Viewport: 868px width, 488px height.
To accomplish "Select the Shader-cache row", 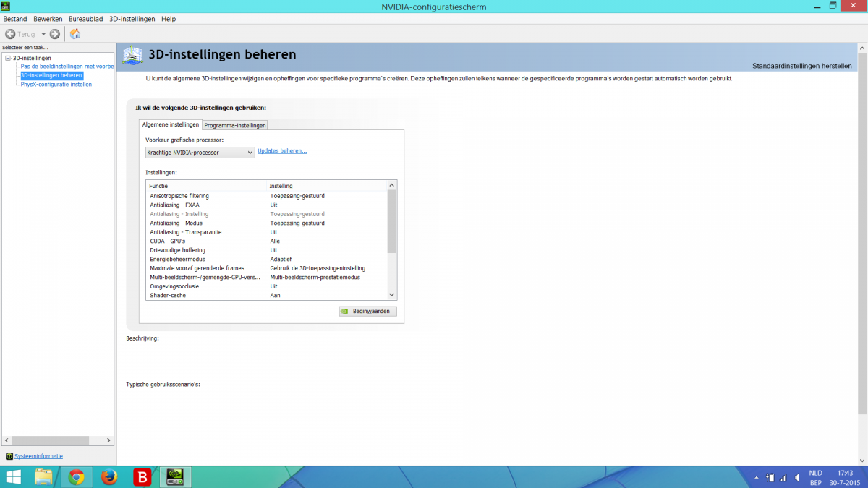I will click(266, 295).
